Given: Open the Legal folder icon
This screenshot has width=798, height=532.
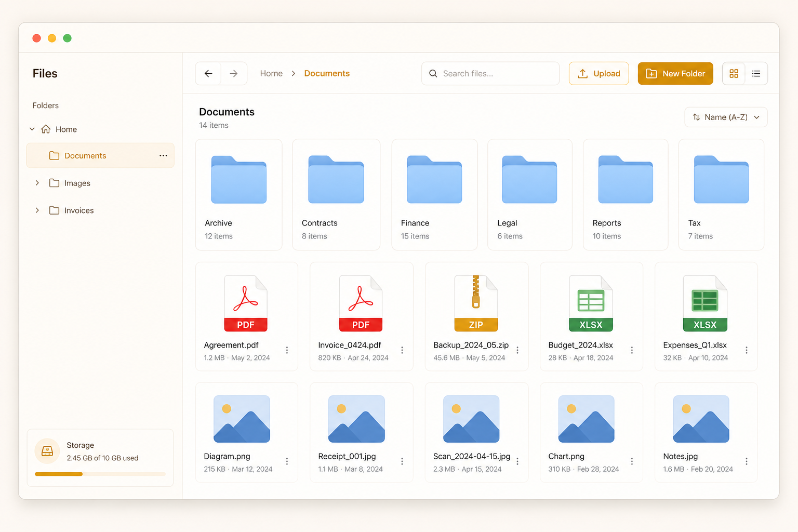Looking at the screenshot, I should [529, 179].
